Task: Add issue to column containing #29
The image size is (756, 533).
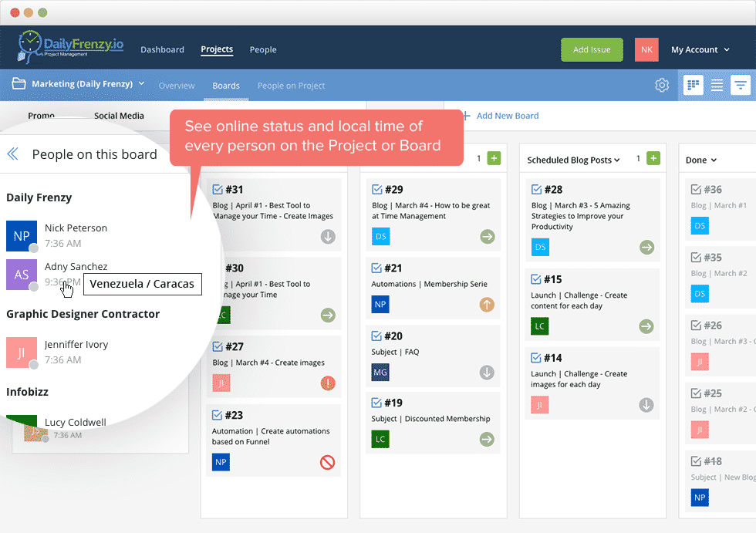Action: pyautogui.click(x=494, y=158)
